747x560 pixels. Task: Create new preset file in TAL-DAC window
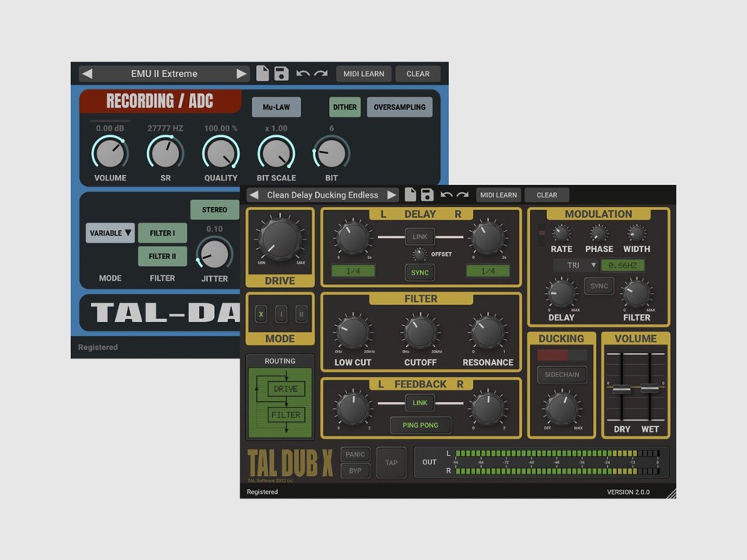[x=262, y=73]
